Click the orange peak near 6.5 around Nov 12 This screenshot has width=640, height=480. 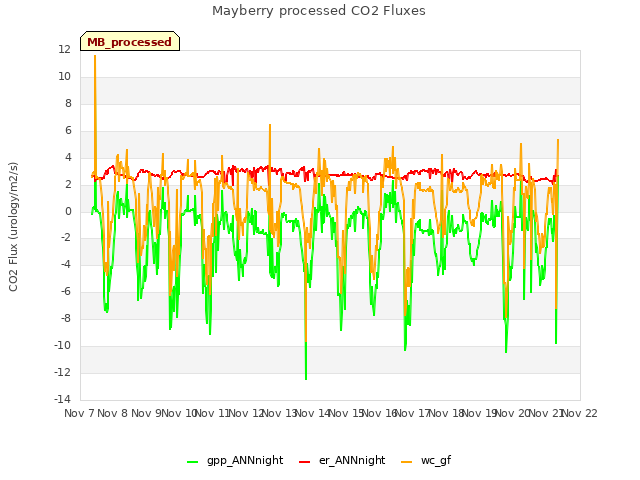[270, 125]
